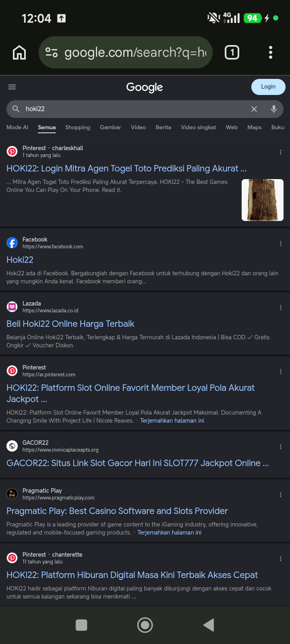Tap the magnifier icon in search box
Screen dimensions: 290x644
pyautogui.click(x=16, y=109)
